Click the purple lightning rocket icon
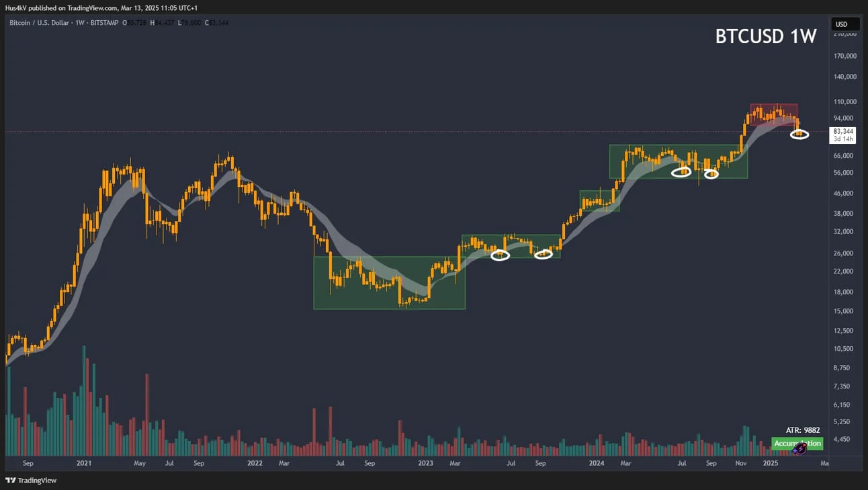 click(x=799, y=449)
